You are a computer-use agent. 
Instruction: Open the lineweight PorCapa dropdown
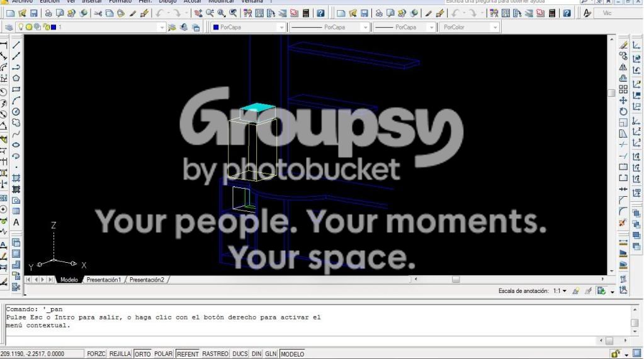pyautogui.click(x=431, y=28)
